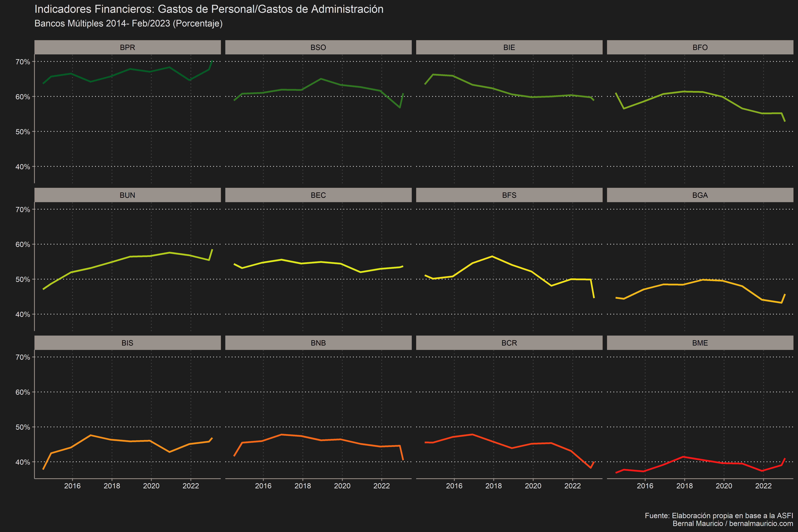This screenshot has height=532, width=798.
Task: Click the chart title about Indicadores Financieros
Action: tap(209, 9)
